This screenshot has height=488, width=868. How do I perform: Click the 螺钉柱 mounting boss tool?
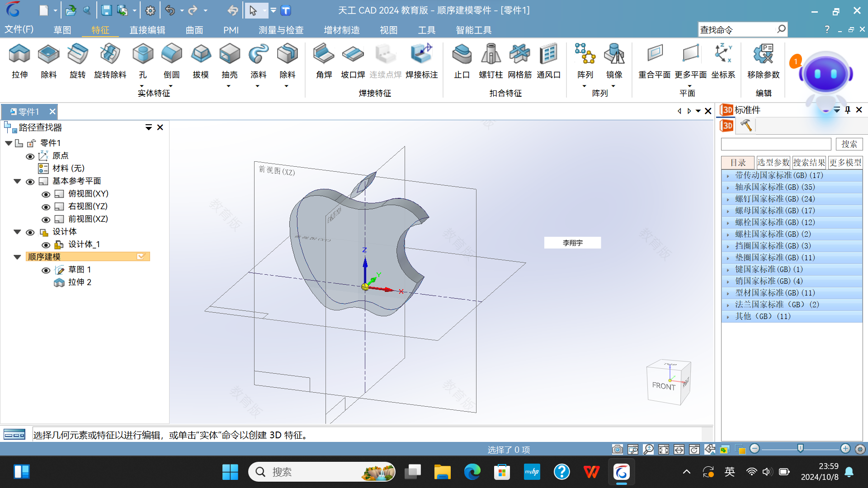click(x=491, y=61)
